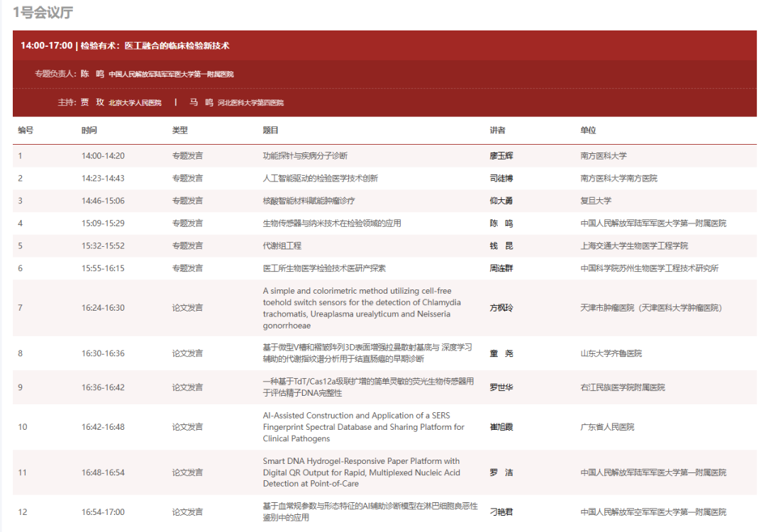Click title '代谢组工程'
The width and height of the screenshot is (766, 532).
(x=282, y=245)
